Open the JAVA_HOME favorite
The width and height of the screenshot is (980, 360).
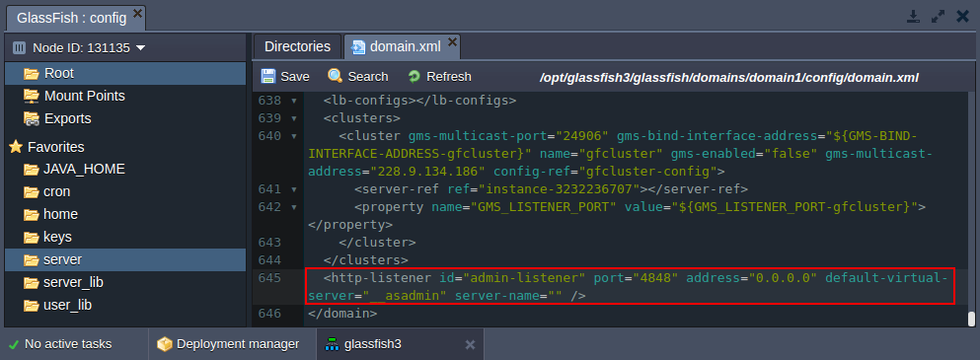point(125,170)
